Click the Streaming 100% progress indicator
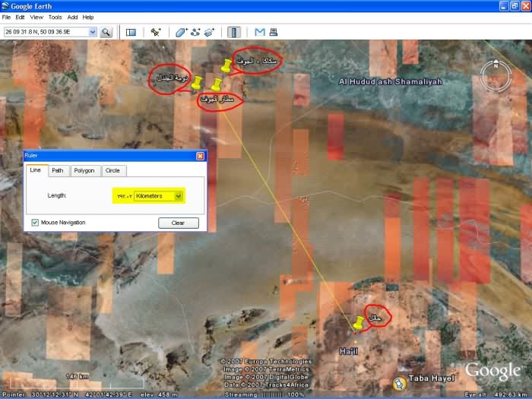Viewport: 532px width, 399px height. click(x=264, y=394)
